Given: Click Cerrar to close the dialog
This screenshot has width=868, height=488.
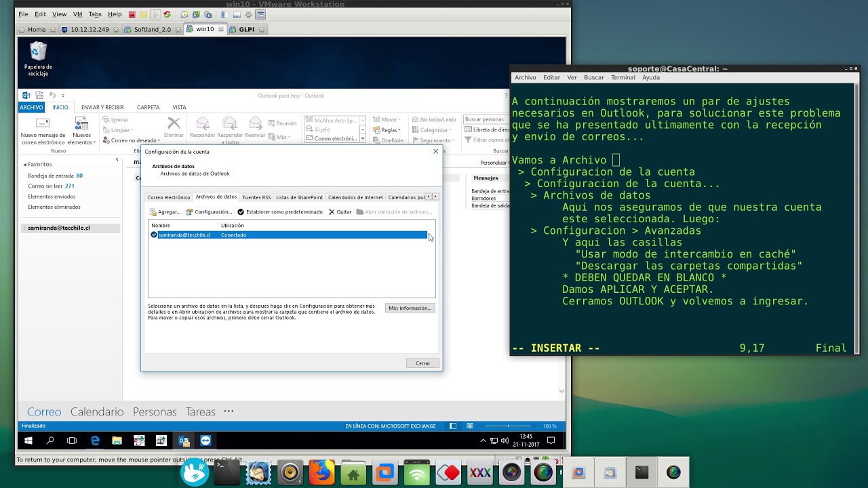Looking at the screenshot, I should coord(423,363).
